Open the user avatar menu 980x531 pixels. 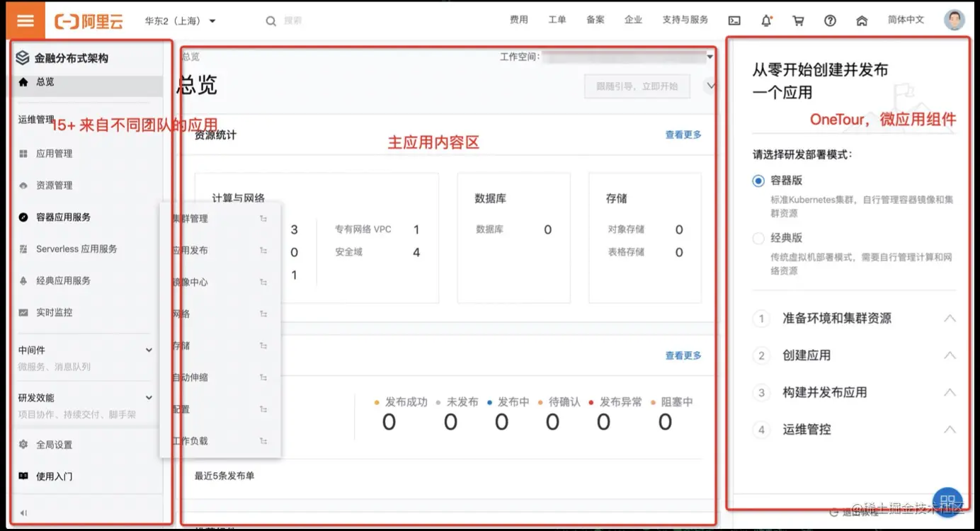(x=955, y=20)
